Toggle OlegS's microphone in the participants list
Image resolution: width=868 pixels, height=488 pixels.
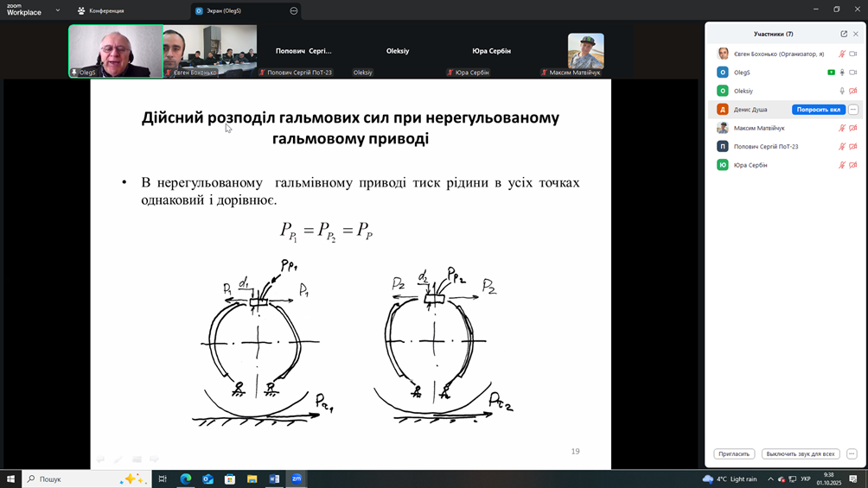coord(842,73)
